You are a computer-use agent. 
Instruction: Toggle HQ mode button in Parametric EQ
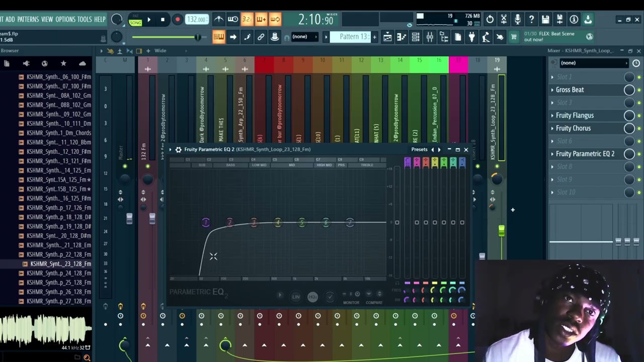[312, 297]
